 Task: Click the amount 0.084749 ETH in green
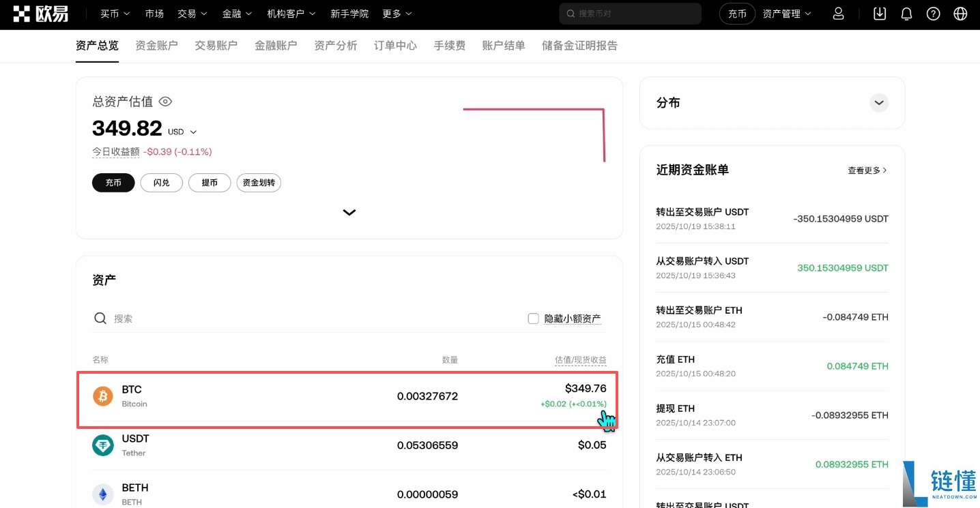tap(857, 366)
